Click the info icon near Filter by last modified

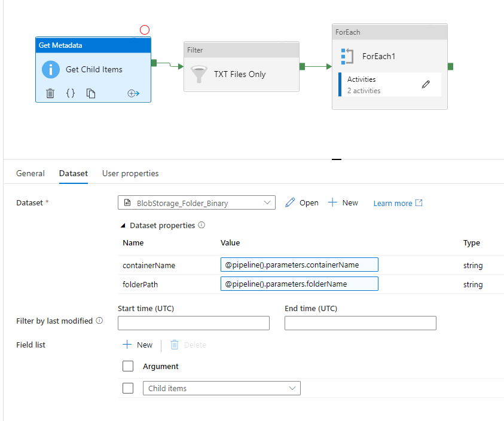point(100,321)
